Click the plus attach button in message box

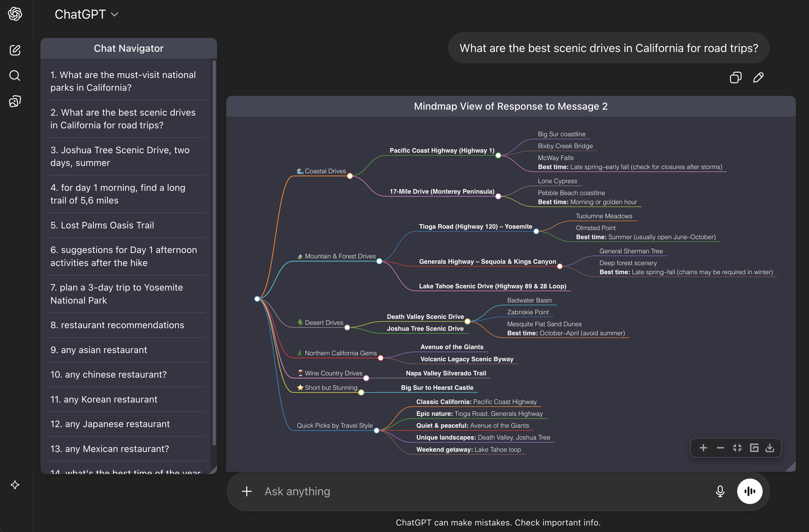247,491
